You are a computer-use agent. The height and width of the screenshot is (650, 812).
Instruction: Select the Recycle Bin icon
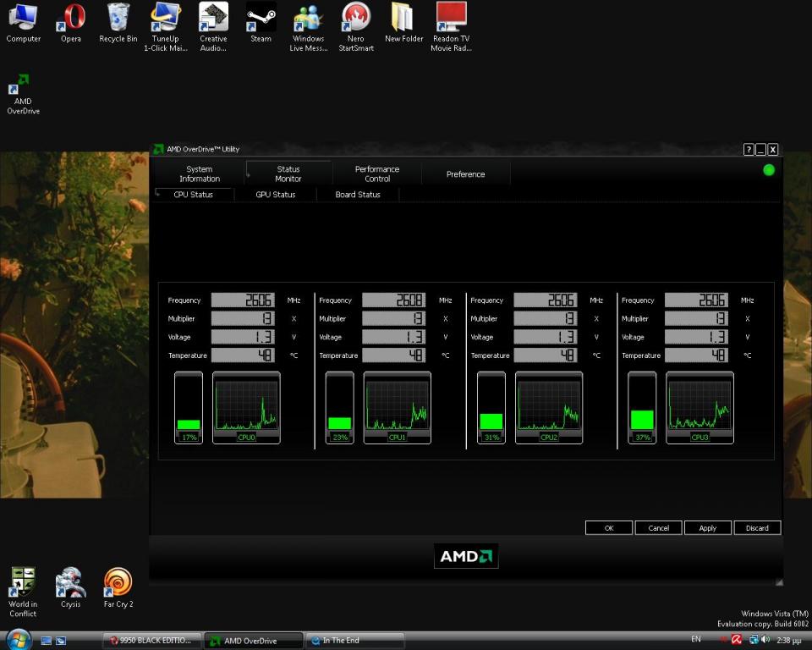pos(118,24)
